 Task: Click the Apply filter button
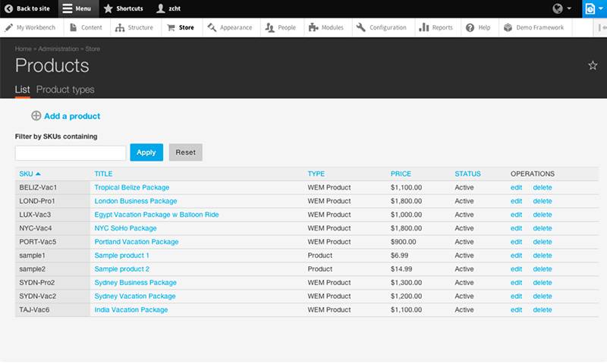coord(146,152)
